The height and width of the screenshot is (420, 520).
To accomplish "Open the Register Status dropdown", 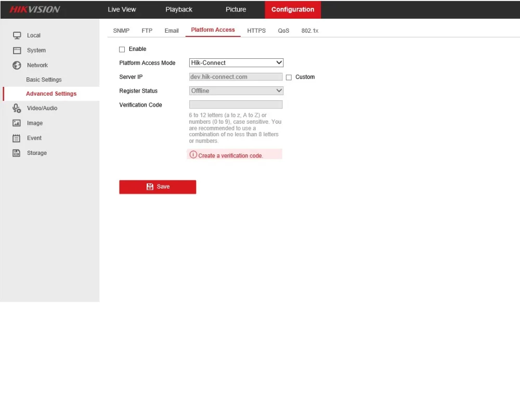I will [236, 91].
